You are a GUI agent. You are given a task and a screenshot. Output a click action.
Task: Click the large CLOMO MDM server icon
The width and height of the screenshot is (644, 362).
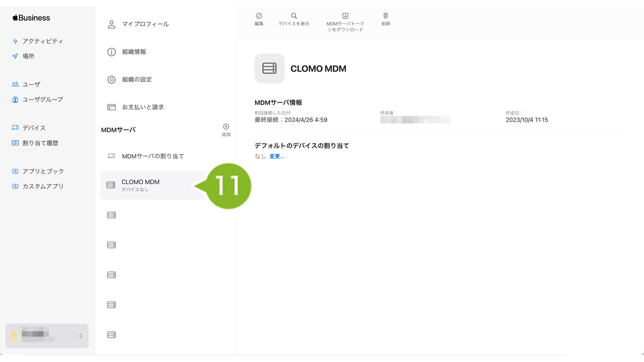pyautogui.click(x=269, y=68)
